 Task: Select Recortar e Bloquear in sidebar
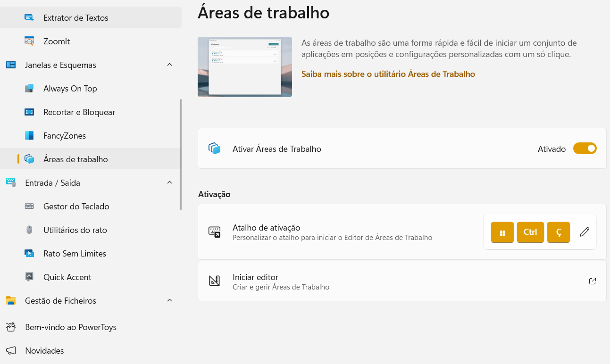91,112
